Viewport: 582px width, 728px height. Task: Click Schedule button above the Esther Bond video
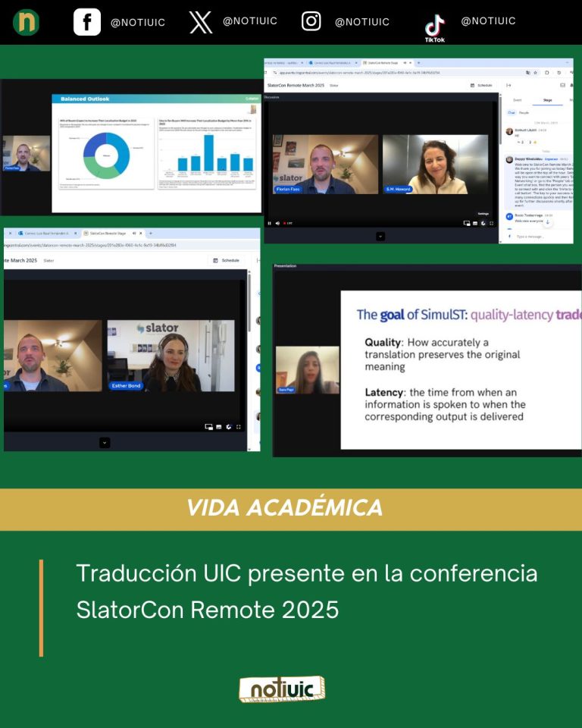pos(225,260)
